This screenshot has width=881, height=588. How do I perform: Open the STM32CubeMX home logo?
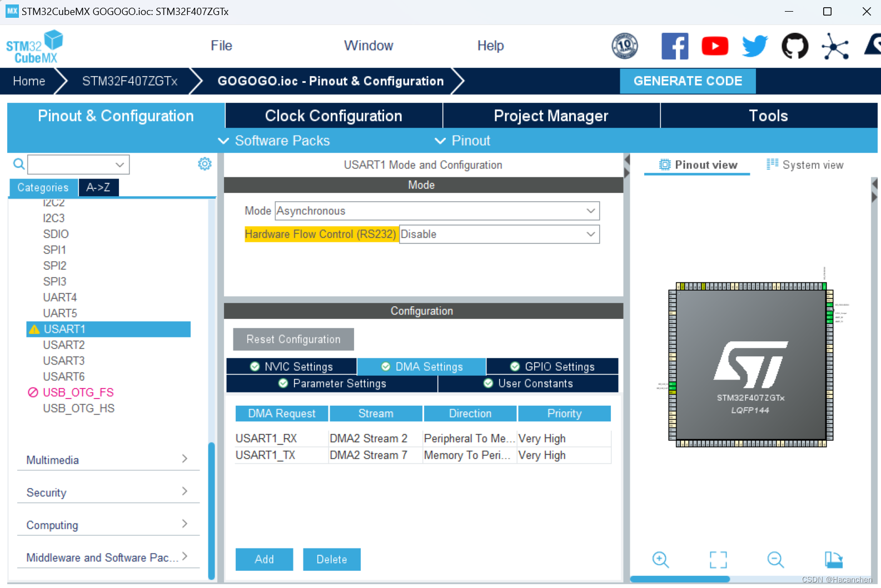tap(34, 47)
